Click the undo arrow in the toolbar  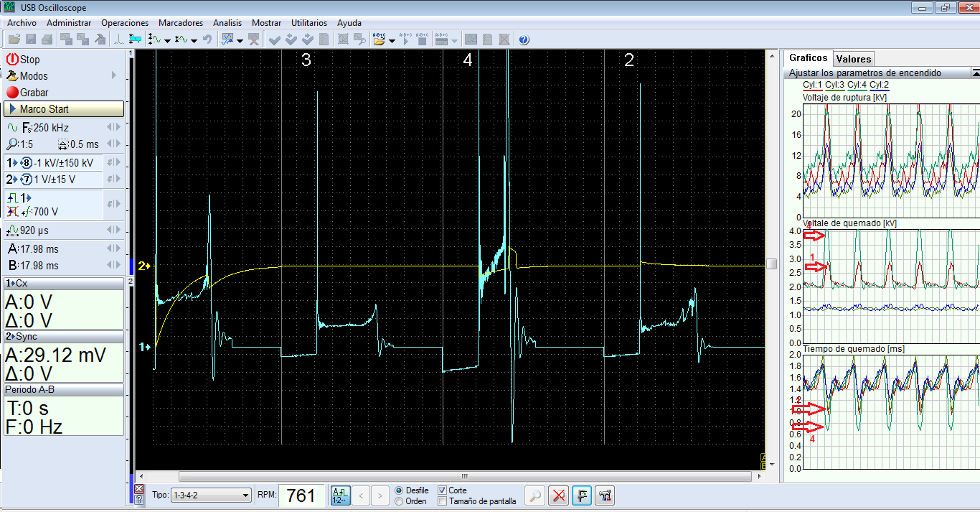207,39
